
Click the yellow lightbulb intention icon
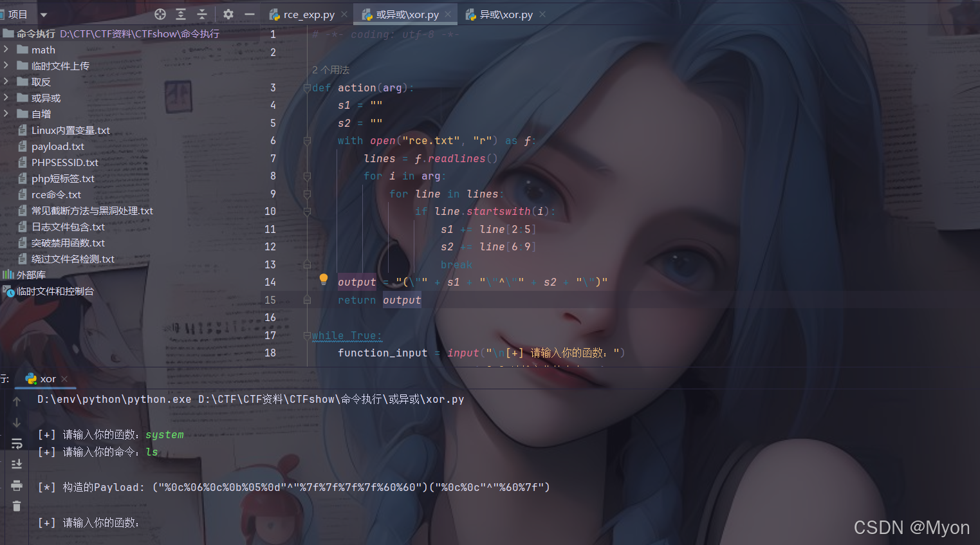[324, 279]
